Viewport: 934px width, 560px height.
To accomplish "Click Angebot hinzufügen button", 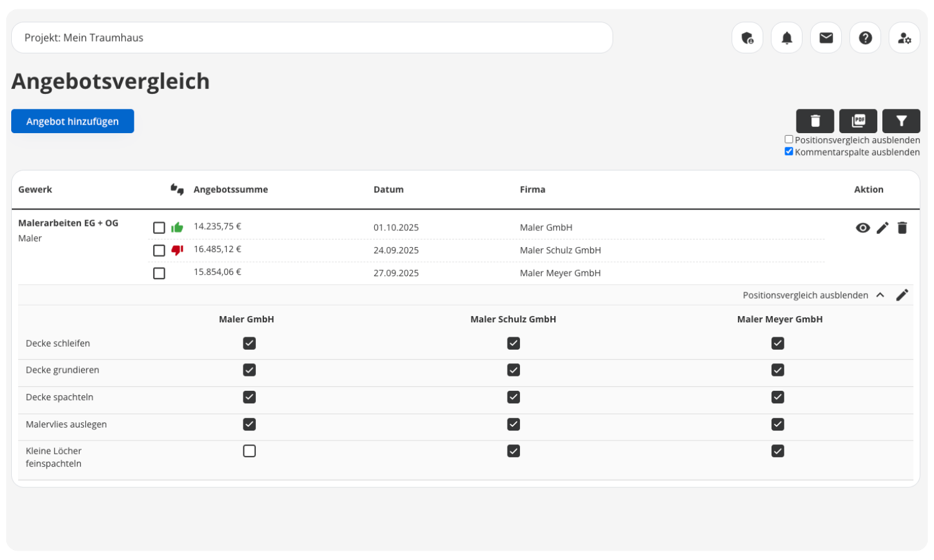I will 72,121.
